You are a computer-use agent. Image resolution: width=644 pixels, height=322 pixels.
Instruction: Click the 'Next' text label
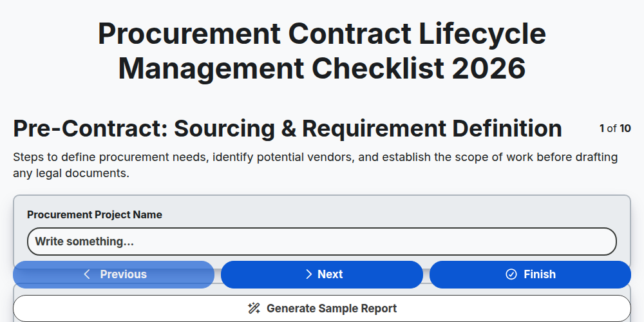click(330, 274)
